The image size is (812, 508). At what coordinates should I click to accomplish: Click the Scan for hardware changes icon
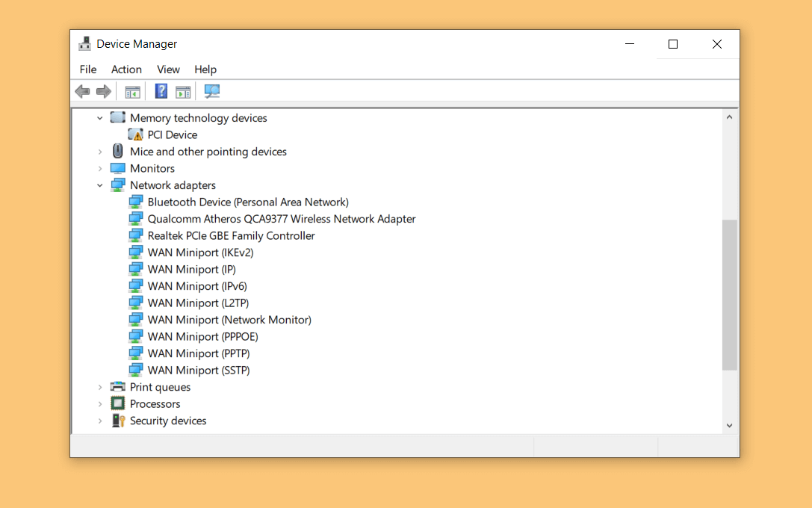212,92
